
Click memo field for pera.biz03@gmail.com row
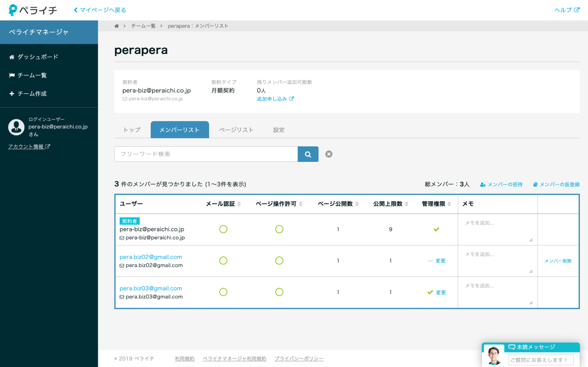point(498,292)
